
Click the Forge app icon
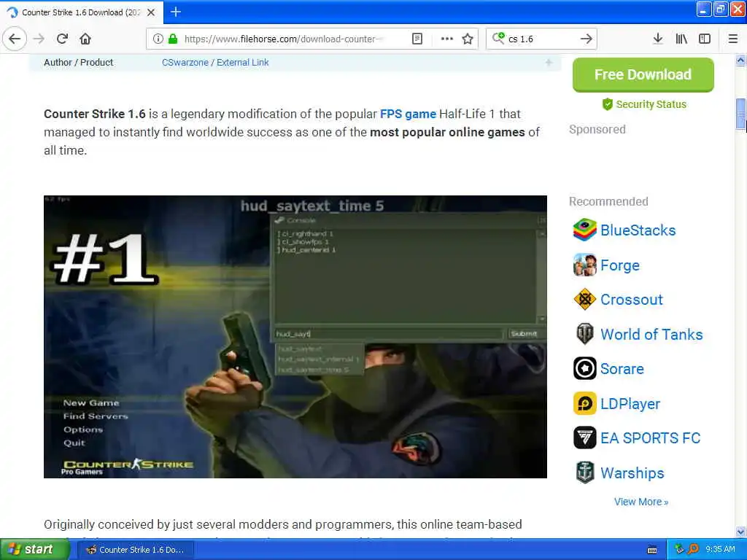[584, 265]
